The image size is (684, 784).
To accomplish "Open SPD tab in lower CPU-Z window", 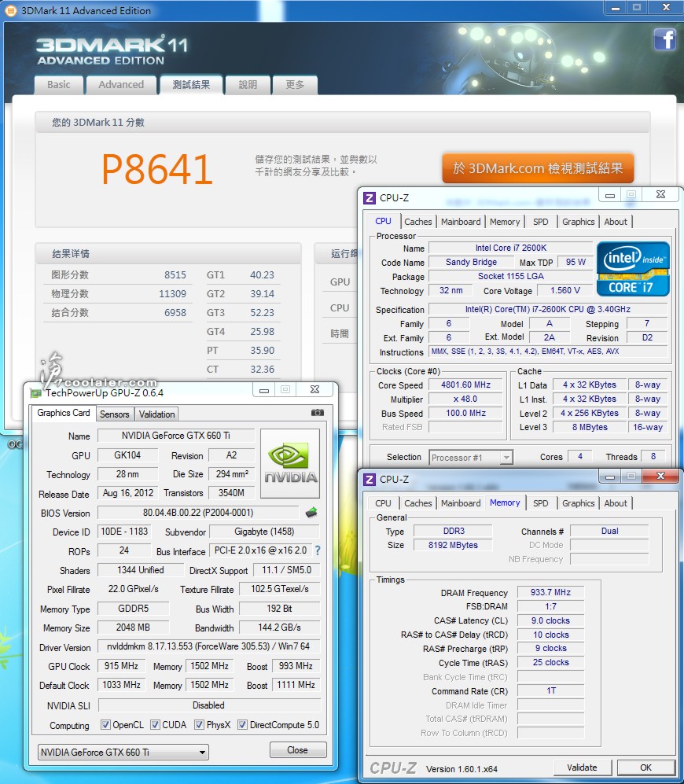I will coord(540,503).
